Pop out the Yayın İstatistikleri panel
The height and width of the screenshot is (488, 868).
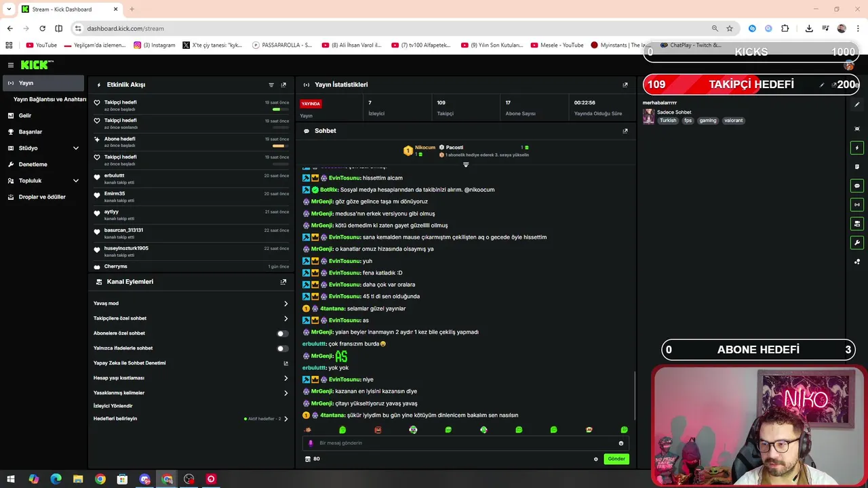(x=625, y=85)
